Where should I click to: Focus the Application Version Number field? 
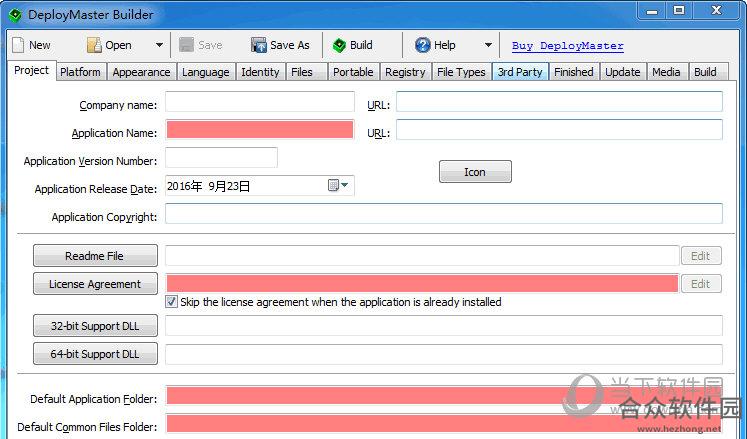pyautogui.click(x=221, y=158)
